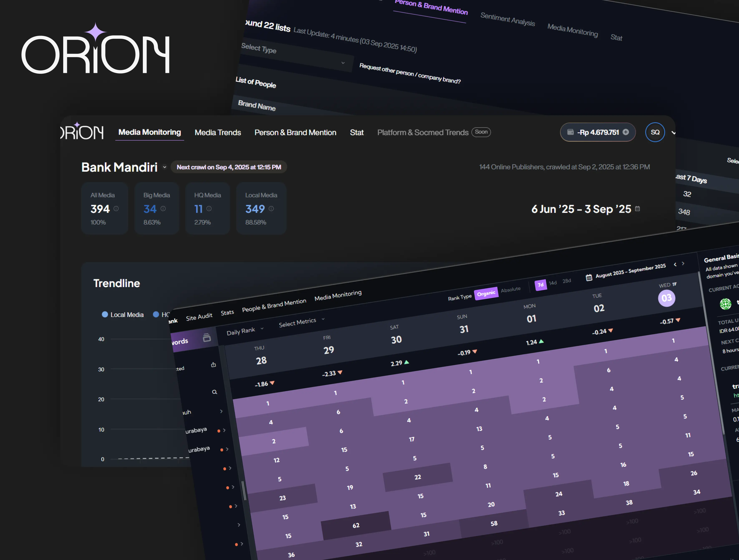Open the Bank Mandiri brand dropdown
Screen dimensions: 739x560
click(x=164, y=167)
